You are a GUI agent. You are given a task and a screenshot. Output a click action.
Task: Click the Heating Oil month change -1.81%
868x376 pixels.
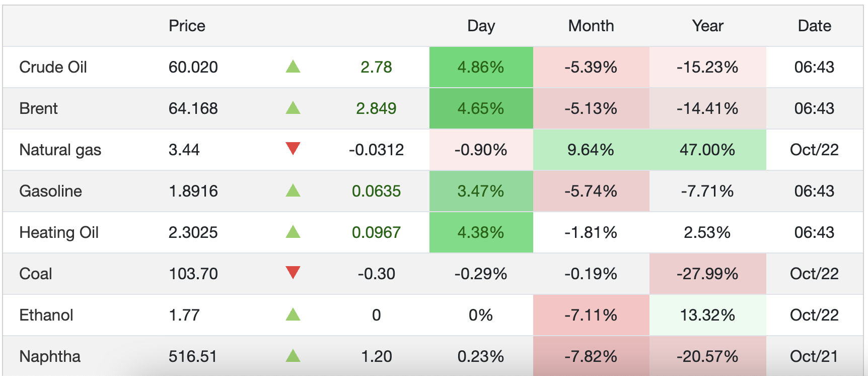tap(591, 232)
